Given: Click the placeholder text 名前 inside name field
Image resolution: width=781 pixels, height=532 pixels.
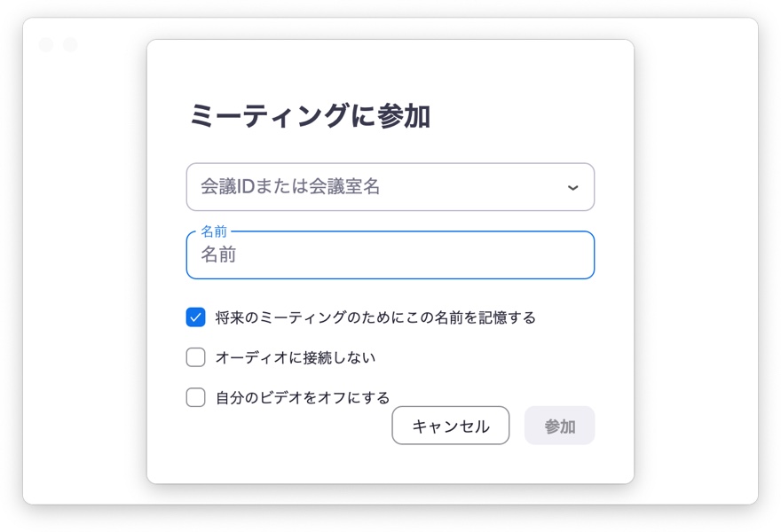Looking at the screenshot, I should point(218,255).
